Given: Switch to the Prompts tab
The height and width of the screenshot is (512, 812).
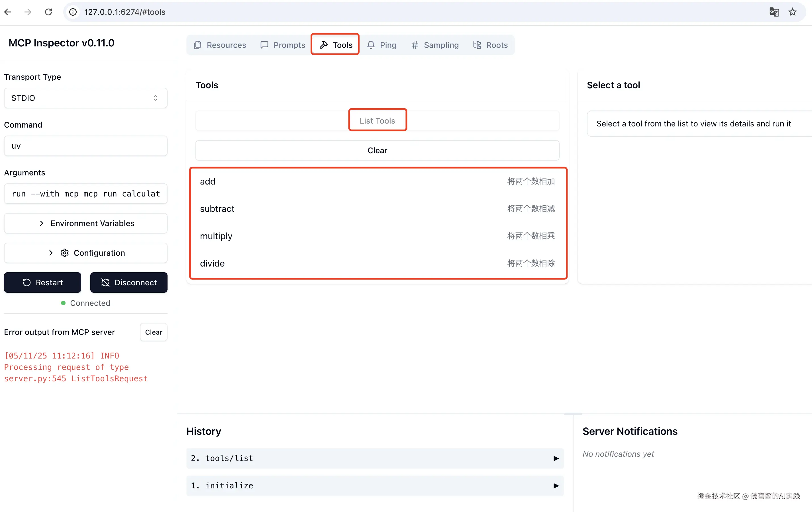Looking at the screenshot, I should tap(283, 45).
